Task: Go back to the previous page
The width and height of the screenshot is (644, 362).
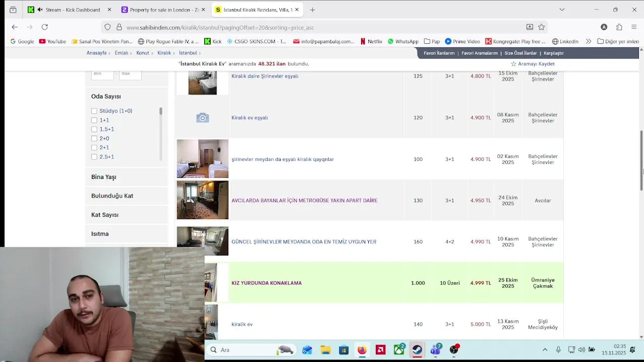Action: pyautogui.click(x=15, y=27)
